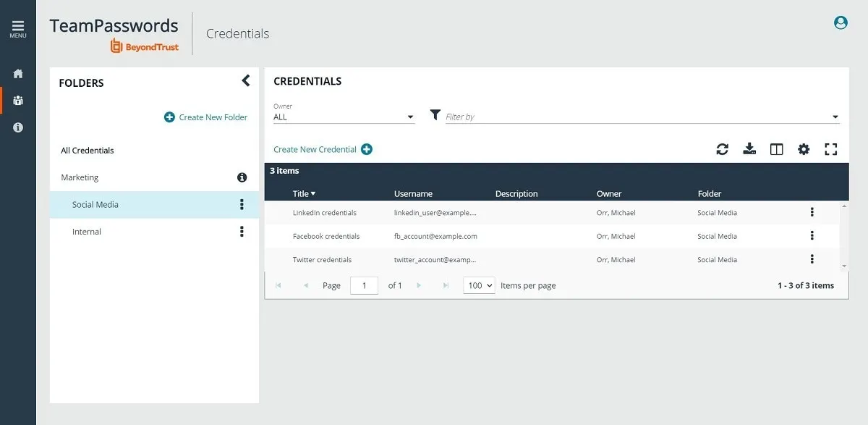868x425 pixels.
Task: Open the hamburger MENU icon
Action: click(x=18, y=29)
